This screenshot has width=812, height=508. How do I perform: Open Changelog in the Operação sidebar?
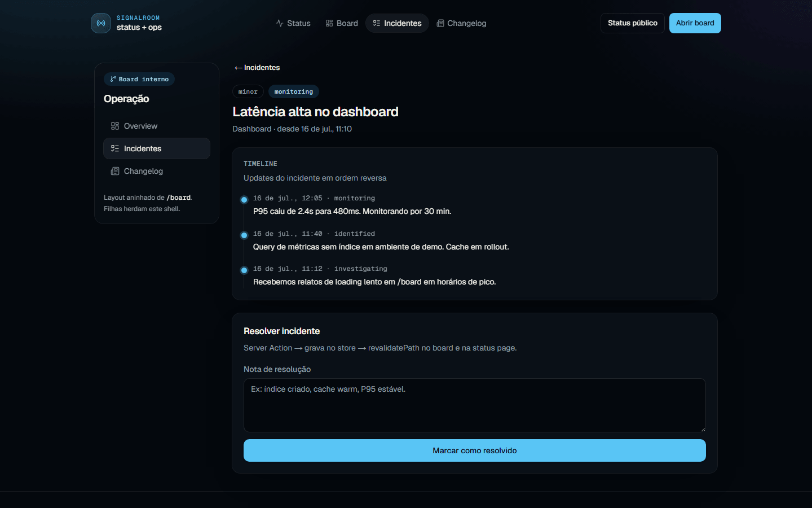pyautogui.click(x=157, y=171)
